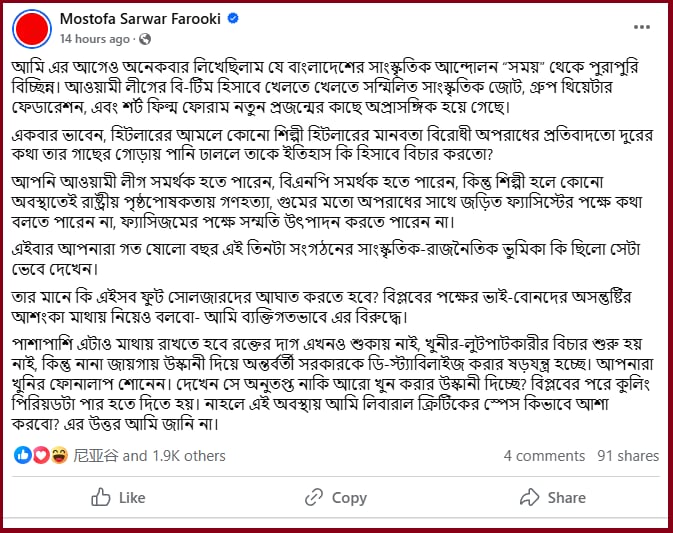673x533 pixels.
Task: Click the first paragraph of post text
Action: pos(325,87)
